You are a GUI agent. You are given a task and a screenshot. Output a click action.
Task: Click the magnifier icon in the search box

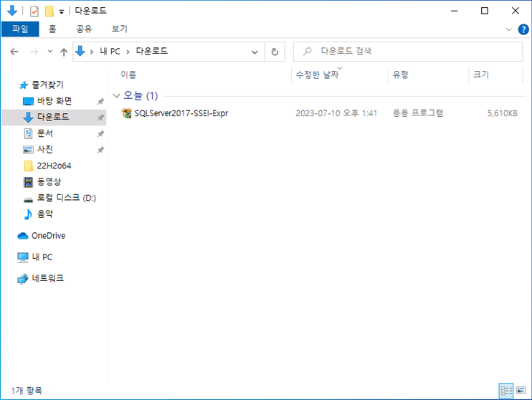tap(308, 52)
